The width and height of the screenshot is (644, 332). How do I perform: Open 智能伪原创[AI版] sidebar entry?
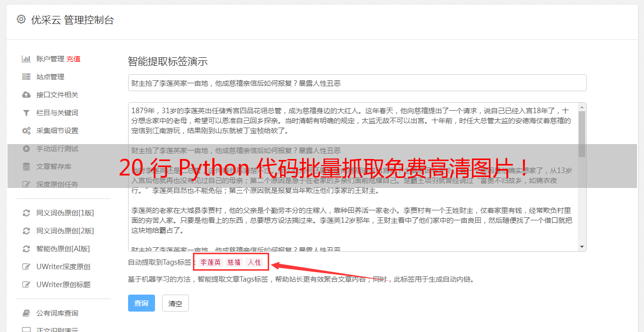click(63, 249)
